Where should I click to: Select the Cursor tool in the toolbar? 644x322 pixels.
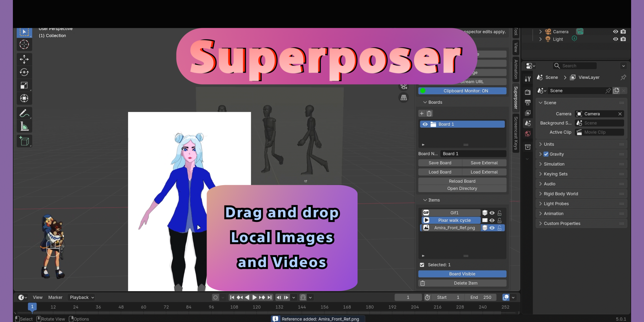[24, 45]
